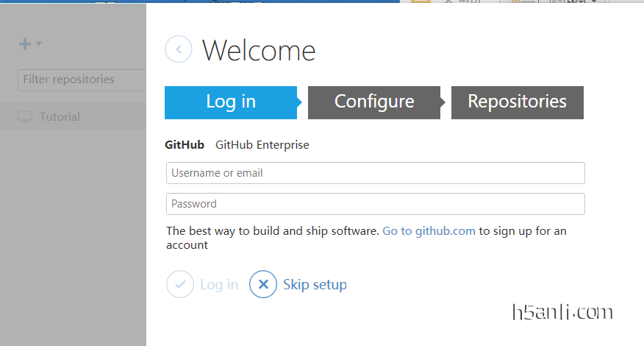
Task: Open the Repositories step tab
Action: click(x=518, y=102)
